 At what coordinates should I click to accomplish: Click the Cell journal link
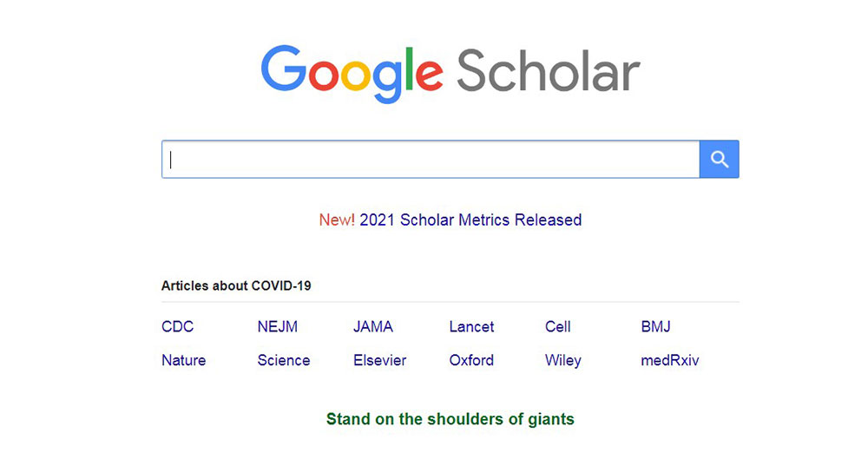click(557, 326)
